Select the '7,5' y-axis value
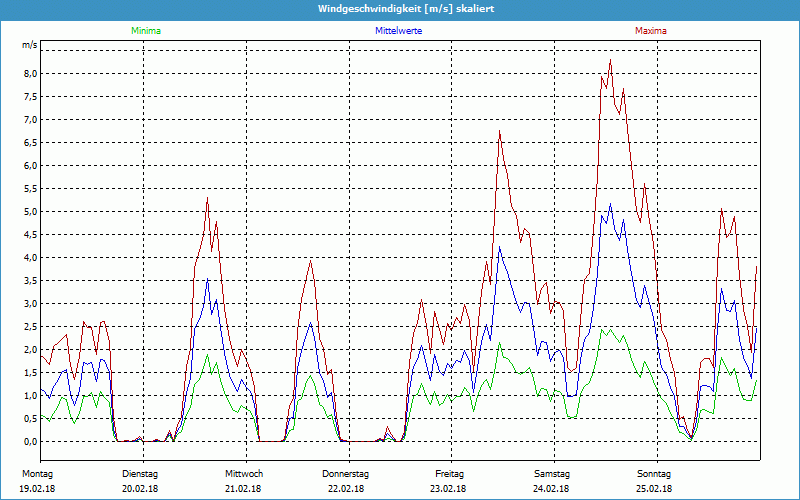The height and width of the screenshot is (500, 800). point(30,96)
